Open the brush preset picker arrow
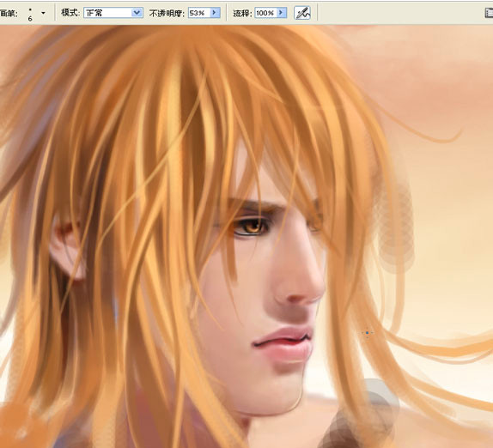 [43, 13]
